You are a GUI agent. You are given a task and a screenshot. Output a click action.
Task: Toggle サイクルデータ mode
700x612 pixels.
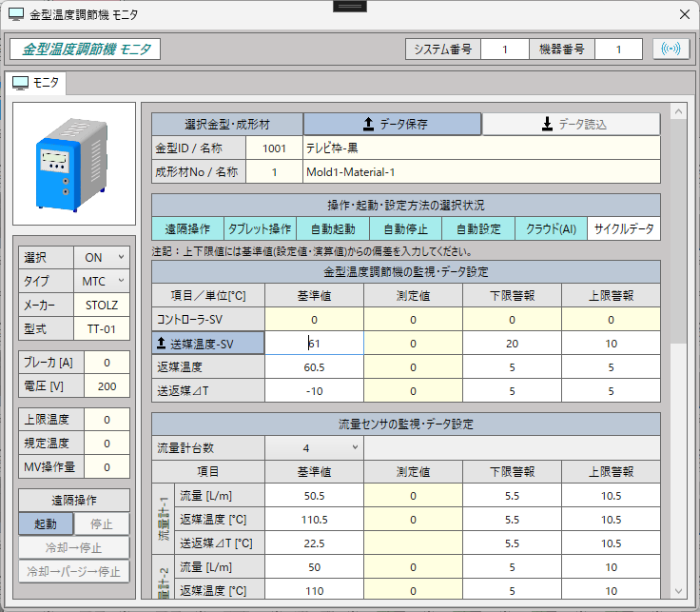[624, 229]
